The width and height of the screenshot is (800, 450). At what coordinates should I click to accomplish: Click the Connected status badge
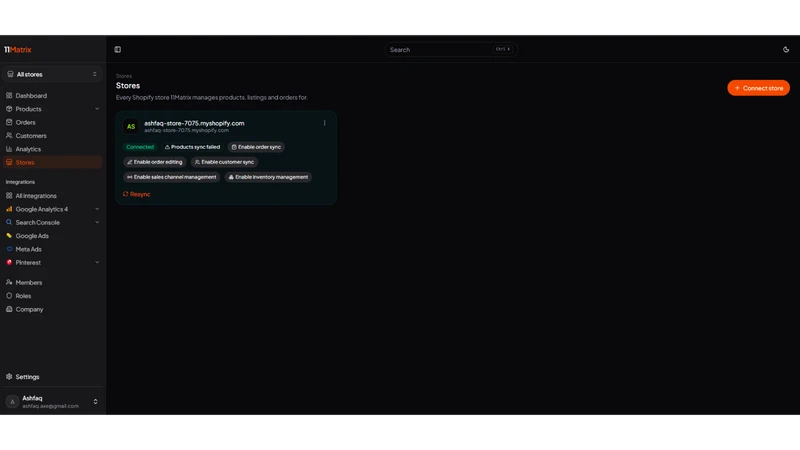tap(140, 147)
